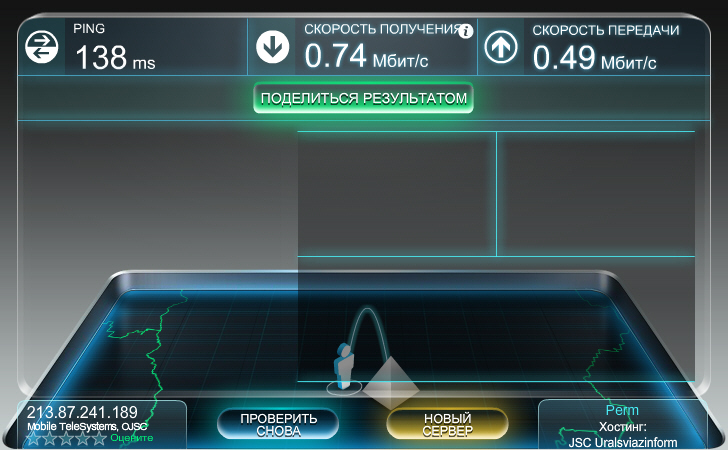This screenshot has height=450, width=728.
Task: Click the upload speed arrow icon
Action: coord(500,47)
